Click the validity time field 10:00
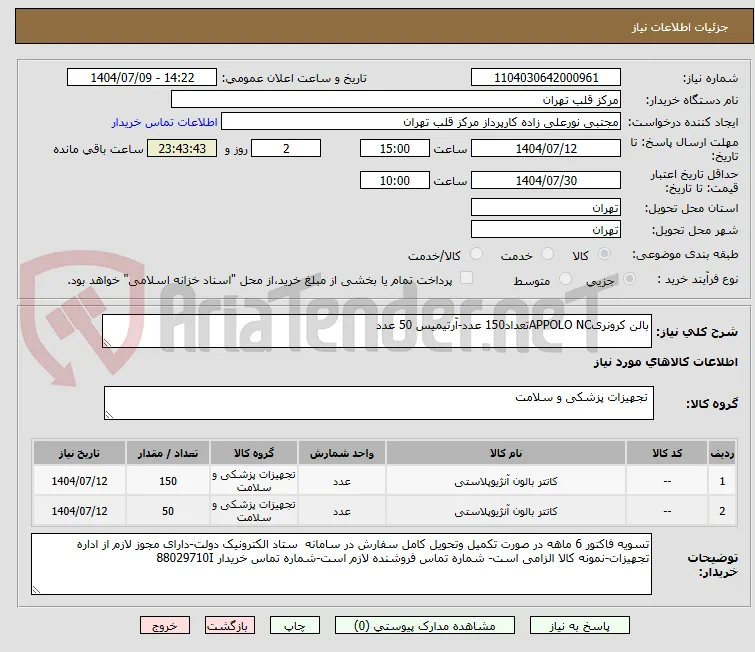The image size is (755, 652). point(395,181)
